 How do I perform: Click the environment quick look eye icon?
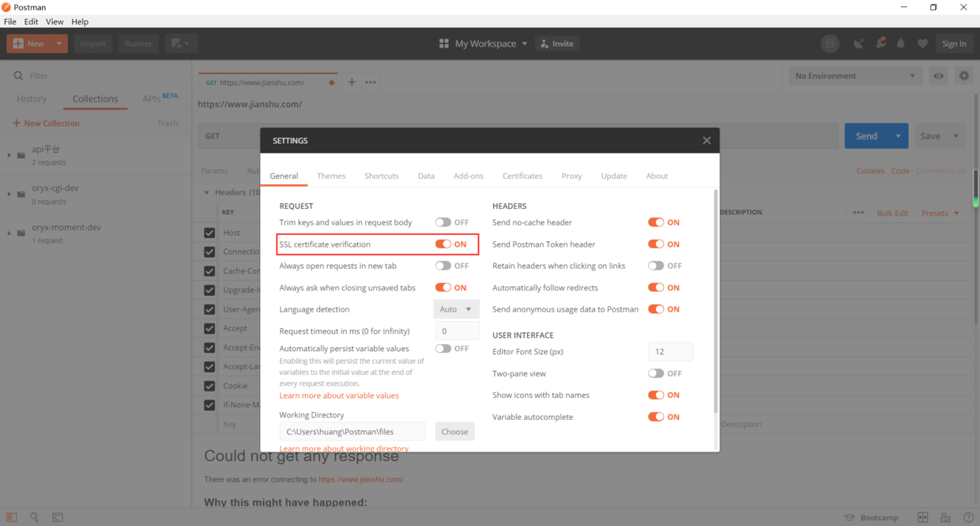[938, 76]
